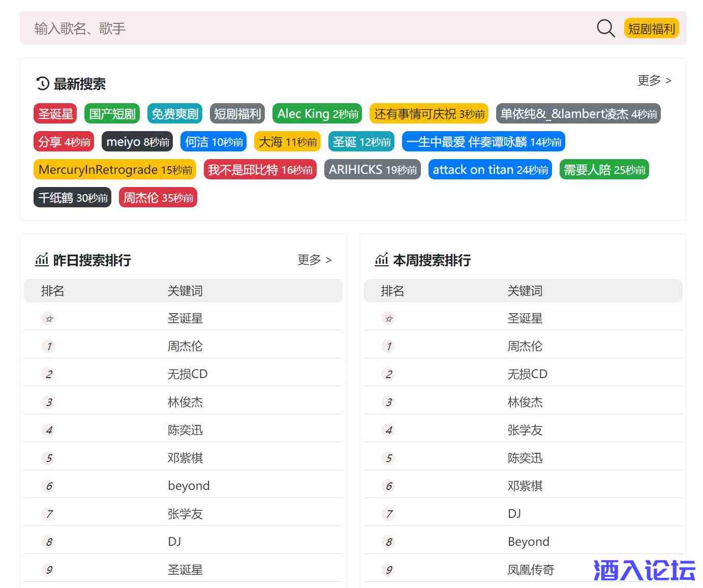Click the yellow MercuryInRetrograde tag
Viewport: 703px width, 588px height.
pyautogui.click(x=115, y=170)
